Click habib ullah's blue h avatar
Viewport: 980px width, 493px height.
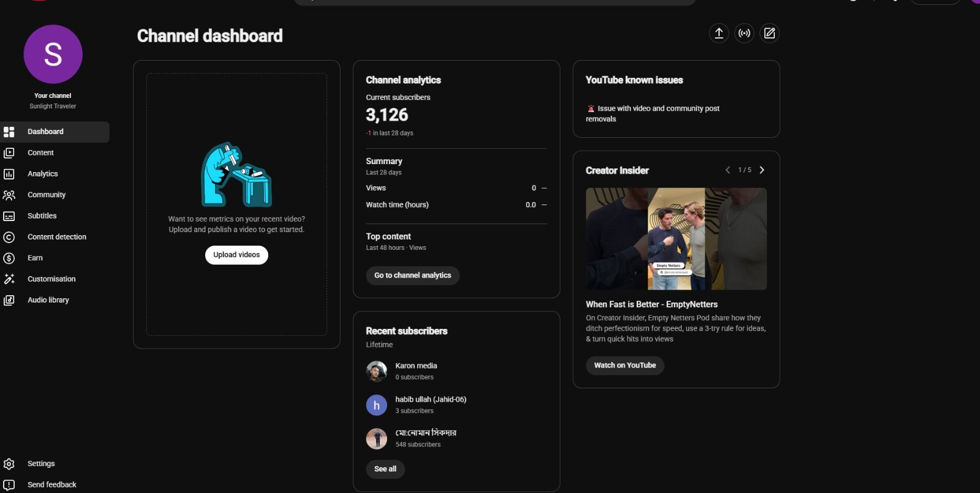(377, 405)
